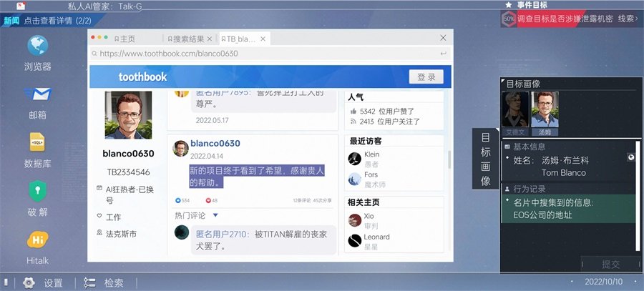Click Klein visitor avatar

click(x=354, y=159)
